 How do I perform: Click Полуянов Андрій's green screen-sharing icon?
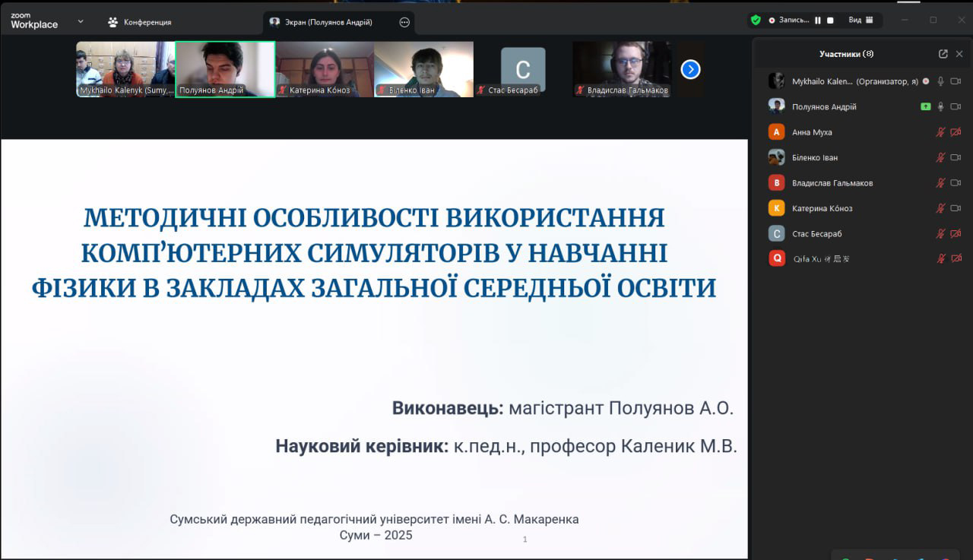[925, 107]
